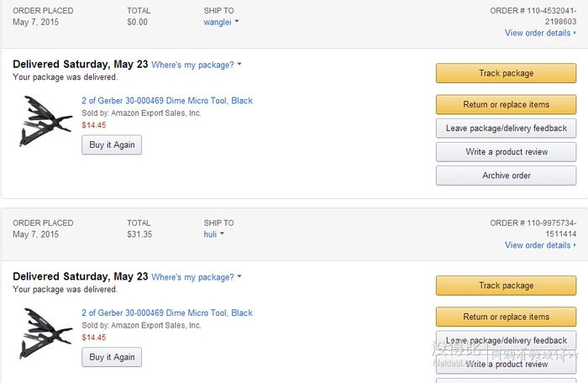The image size is (588, 383).
Task: Expand second order's "Where's my package?" dropdown
Action: click(x=197, y=277)
